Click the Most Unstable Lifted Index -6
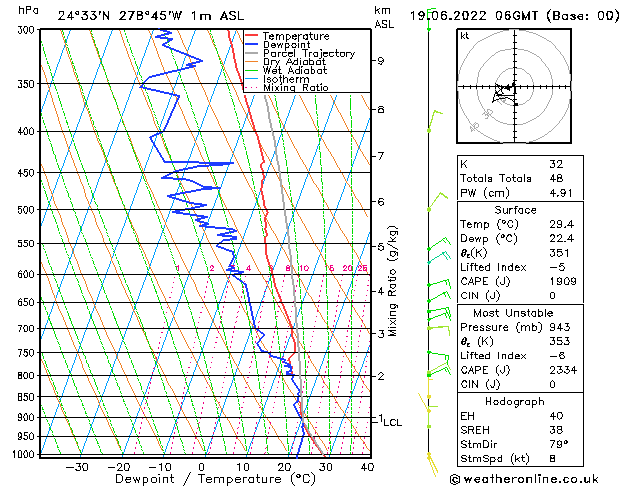 [x=557, y=356]
